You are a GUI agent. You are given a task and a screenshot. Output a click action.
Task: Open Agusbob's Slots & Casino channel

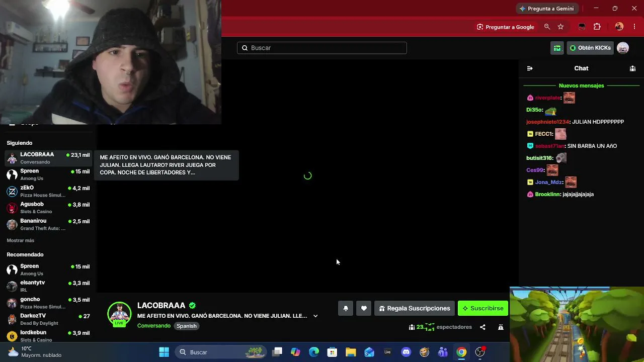point(48,208)
